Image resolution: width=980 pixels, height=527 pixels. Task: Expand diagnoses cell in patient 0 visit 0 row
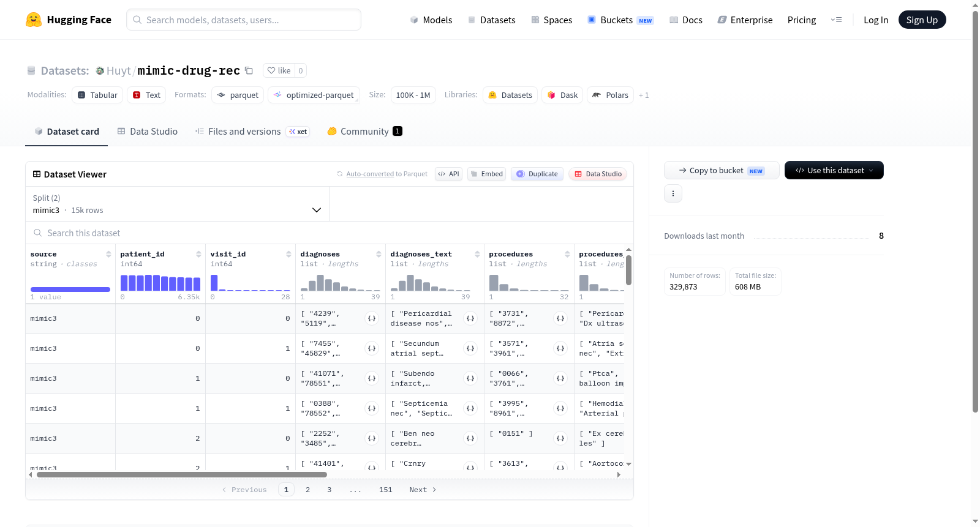click(372, 318)
